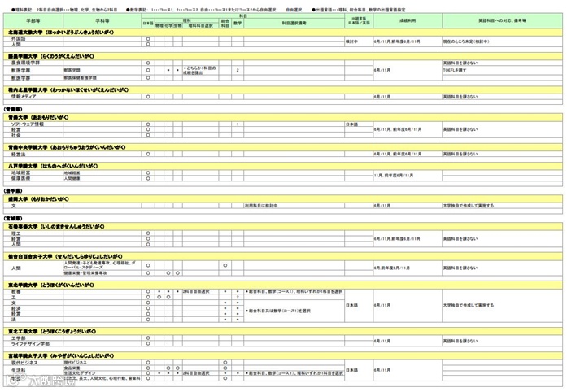This screenshot has width=567, height=392.
Task: Select the 地域経営 faculty cell
Action: (33, 173)
